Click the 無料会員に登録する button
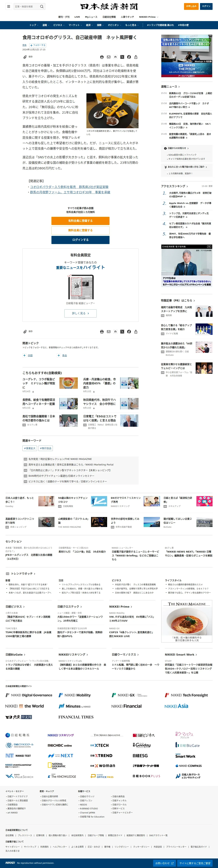The width and height of the screenshot is (218, 868). pyautogui.click(x=80, y=230)
